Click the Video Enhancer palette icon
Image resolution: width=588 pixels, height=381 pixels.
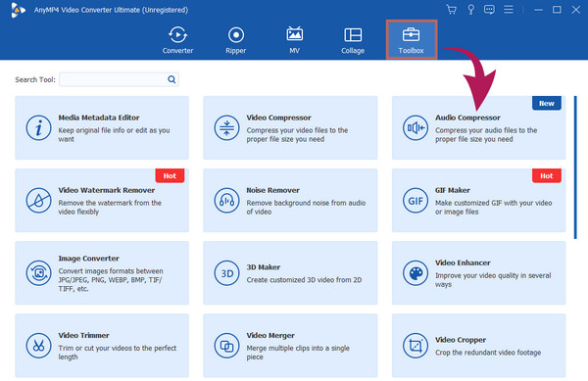tap(416, 273)
